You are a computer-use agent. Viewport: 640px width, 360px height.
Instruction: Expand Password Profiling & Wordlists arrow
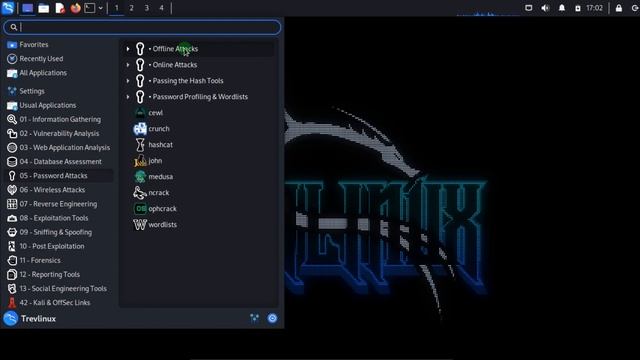click(x=128, y=97)
